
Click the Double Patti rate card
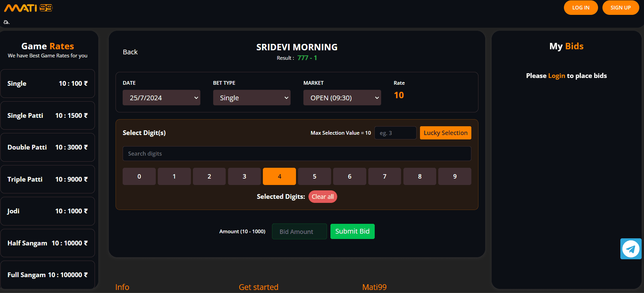pyautogui.click(x=48, y=147)
